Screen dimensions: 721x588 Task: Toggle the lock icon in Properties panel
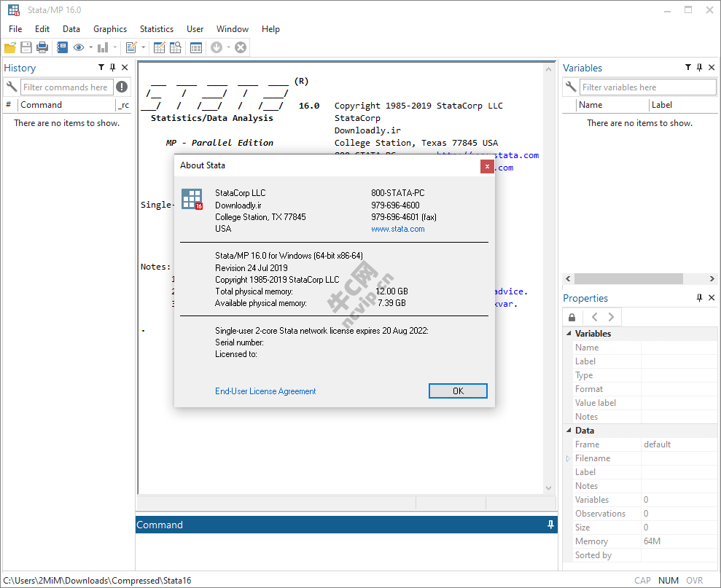click(x=572, y=317)
